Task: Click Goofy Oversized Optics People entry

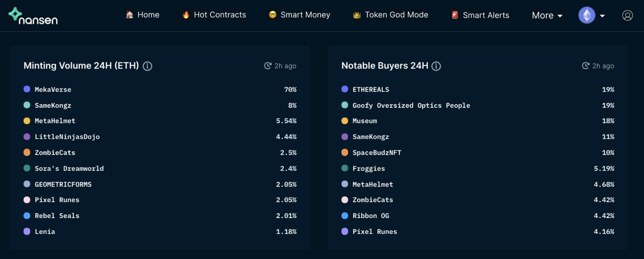Action: 411,105
